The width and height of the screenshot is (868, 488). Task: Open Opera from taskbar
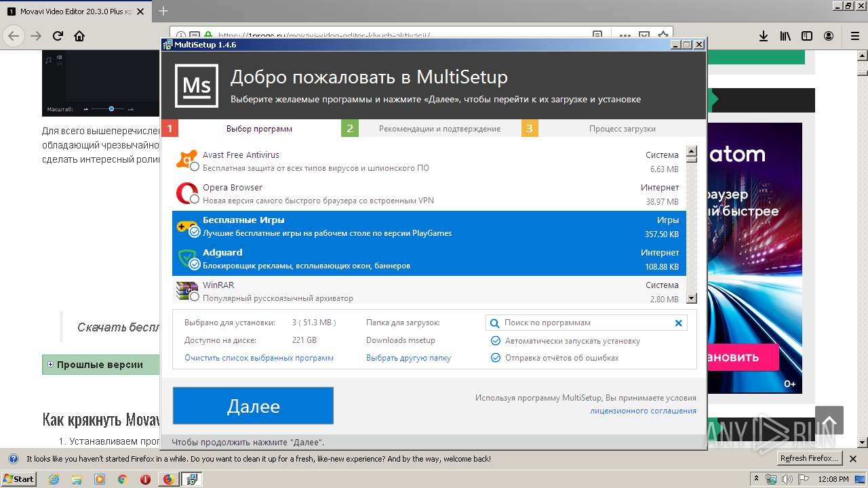point(145,479)
